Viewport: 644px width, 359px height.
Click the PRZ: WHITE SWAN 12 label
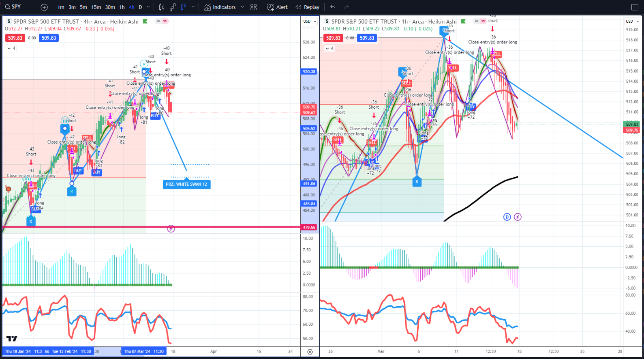186,184
